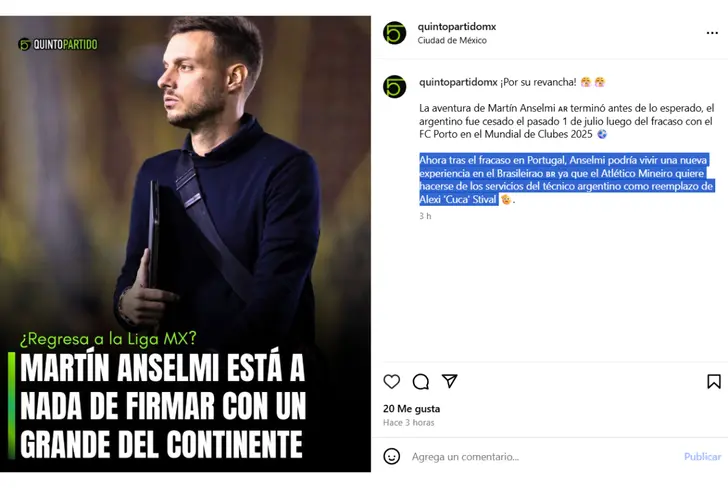The height and width of the screenshot is (488, 728).
Task: Open emoji picker smiley icon
Action: (x=391, y=456)
